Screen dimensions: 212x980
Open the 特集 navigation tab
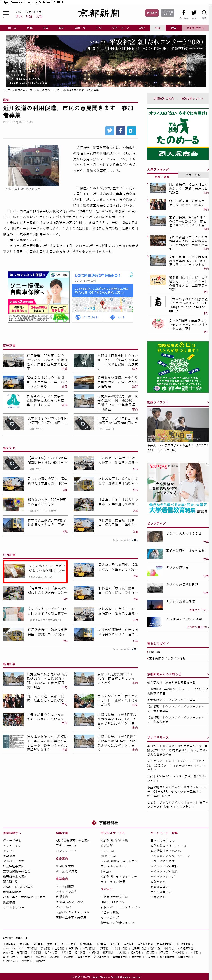click(x=174, y=28)
